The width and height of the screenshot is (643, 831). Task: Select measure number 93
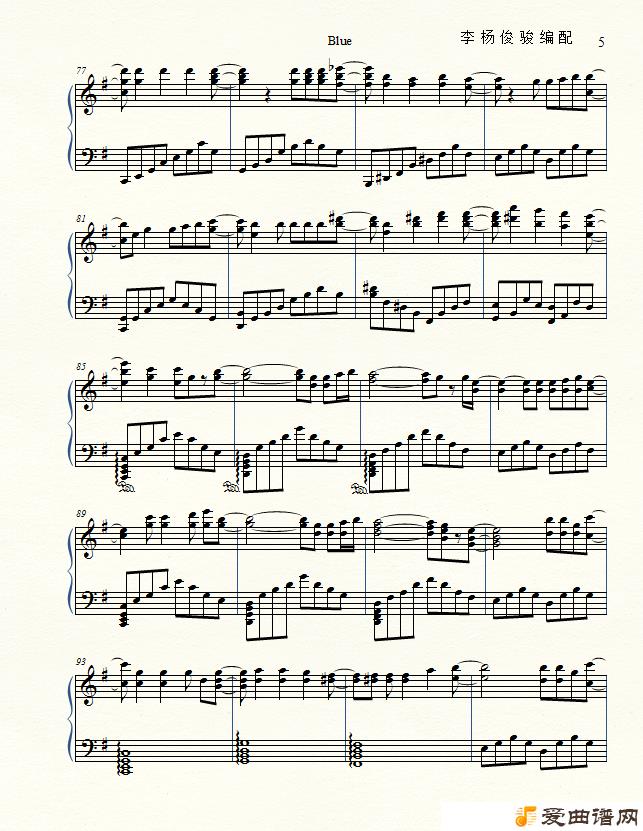tap(81, 661)
